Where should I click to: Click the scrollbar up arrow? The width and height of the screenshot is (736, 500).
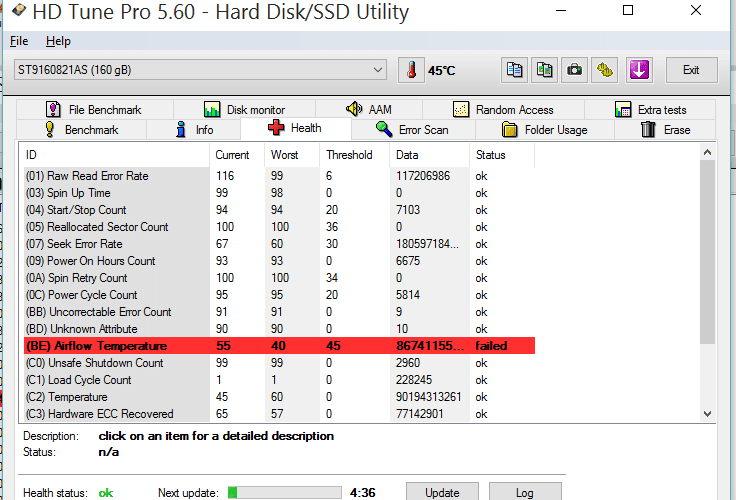click(707, 152)
